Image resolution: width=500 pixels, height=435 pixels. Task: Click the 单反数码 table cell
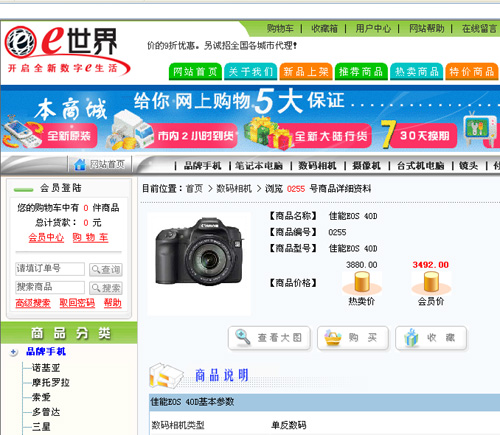[289, 425]
